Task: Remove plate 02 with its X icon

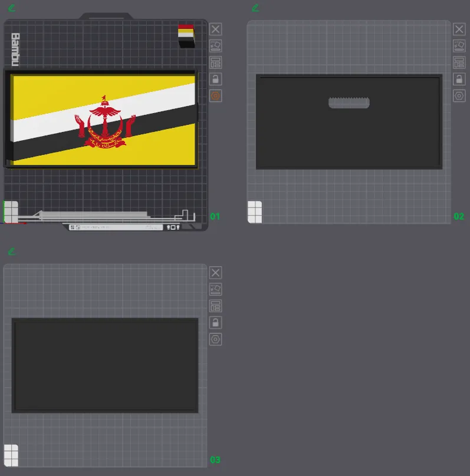Action: (x=459, y=29)
